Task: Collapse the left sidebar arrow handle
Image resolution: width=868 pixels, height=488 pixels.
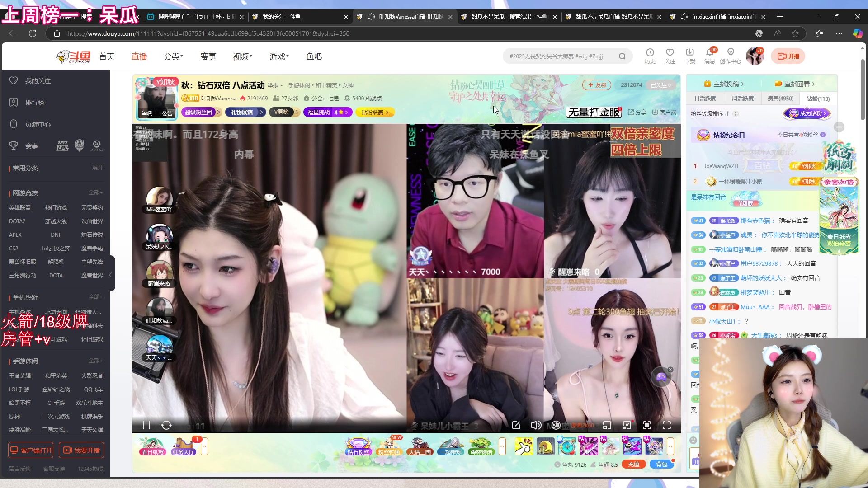Action: pyautogui.click(x=111, y=275)
